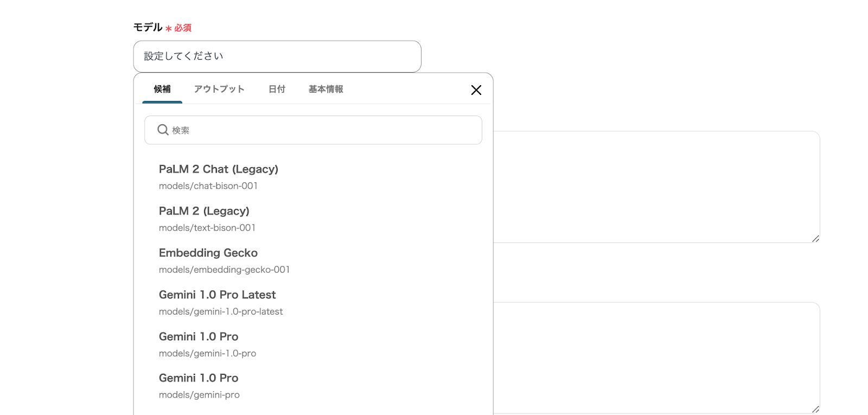Click the upper text area behind the popup
Screen dimensions: 868x415
coord(656,187)
